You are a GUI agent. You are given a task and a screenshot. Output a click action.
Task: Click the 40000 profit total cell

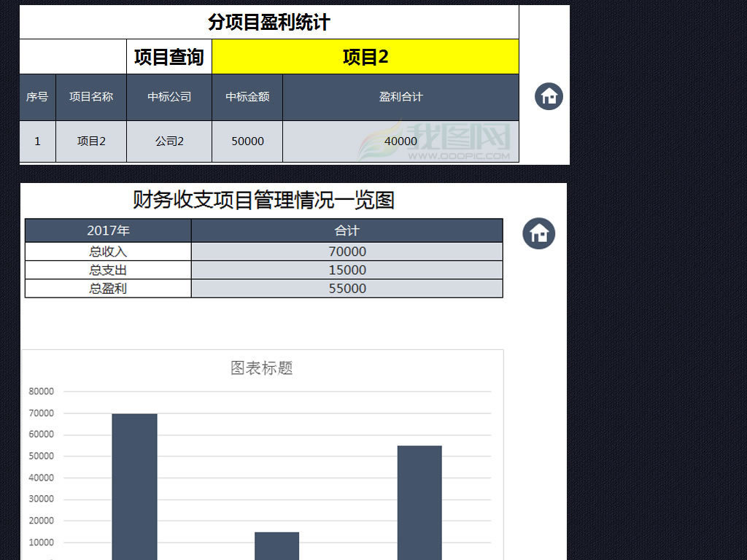(400, 141)
